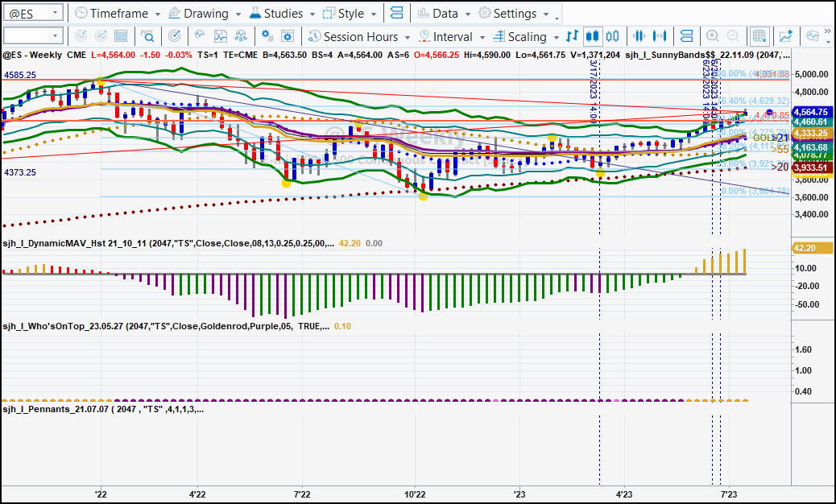The width and height of the screenshot is (836, 504).
Task: Click the small waveform study icon
Action: [x=200, y=35]
